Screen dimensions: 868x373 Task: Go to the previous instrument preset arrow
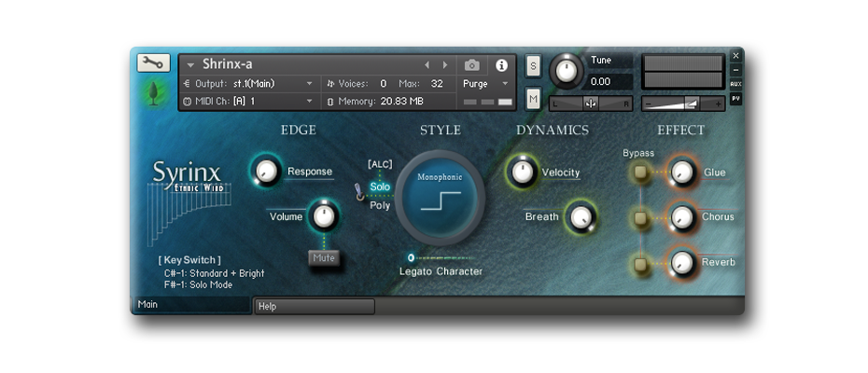coord(427,65)
